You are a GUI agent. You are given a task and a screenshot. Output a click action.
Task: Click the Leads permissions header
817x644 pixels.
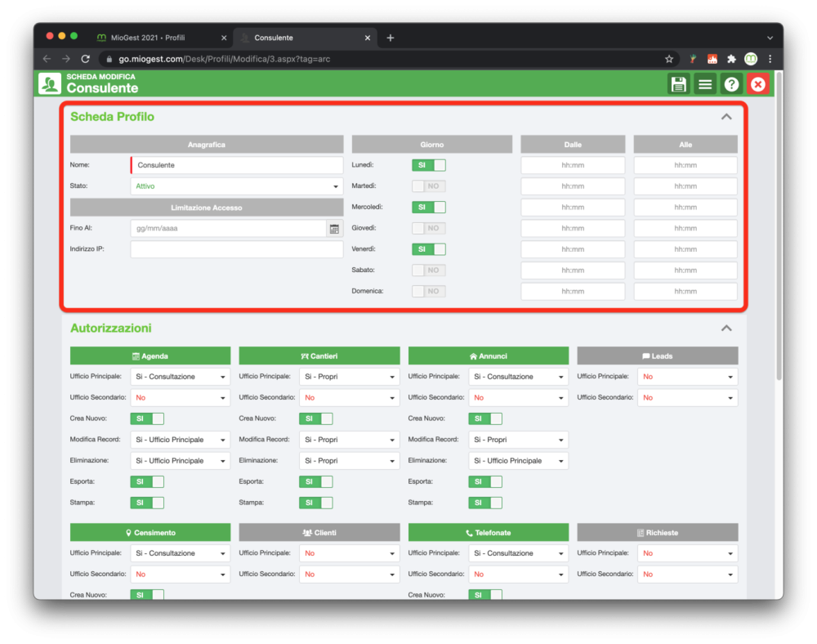pos(658,356)
